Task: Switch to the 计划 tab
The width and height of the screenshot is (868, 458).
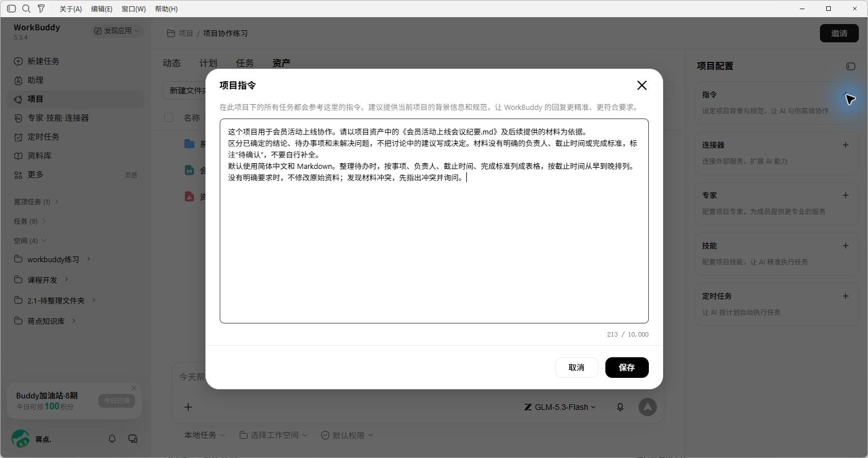Action: click(x=208, y=63)
